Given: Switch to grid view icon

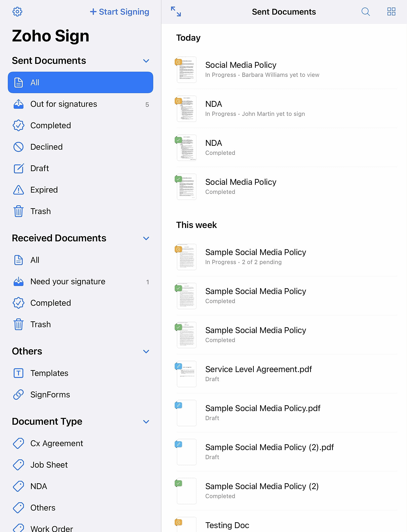Looking at the screenshot, I should coord(391,11).
